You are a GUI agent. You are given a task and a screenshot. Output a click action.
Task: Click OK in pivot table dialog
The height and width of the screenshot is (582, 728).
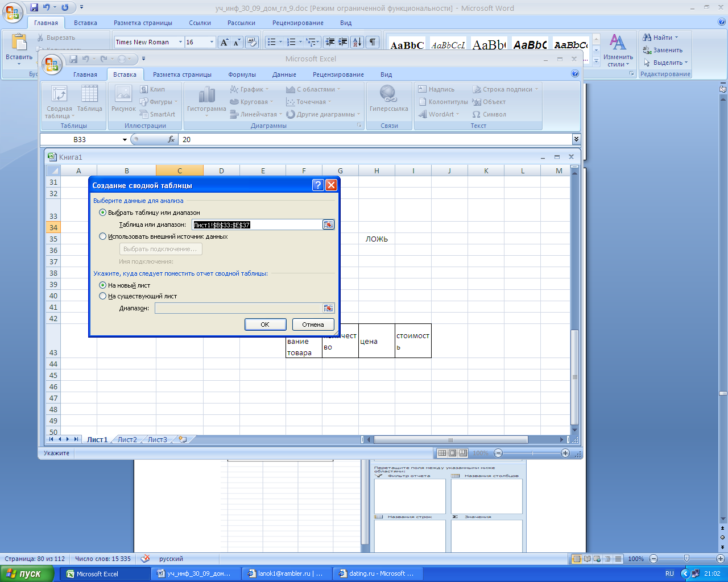[x=265, y=325]
